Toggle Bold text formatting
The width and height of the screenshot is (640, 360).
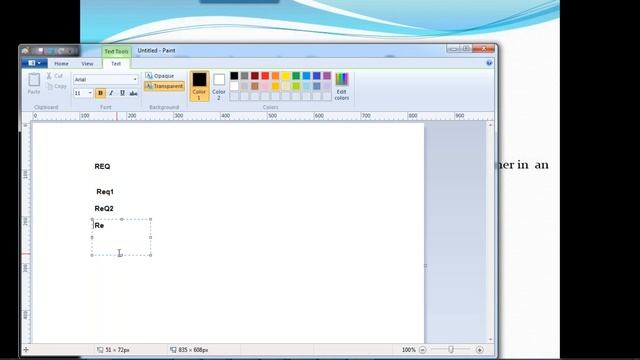pos(100,93)
